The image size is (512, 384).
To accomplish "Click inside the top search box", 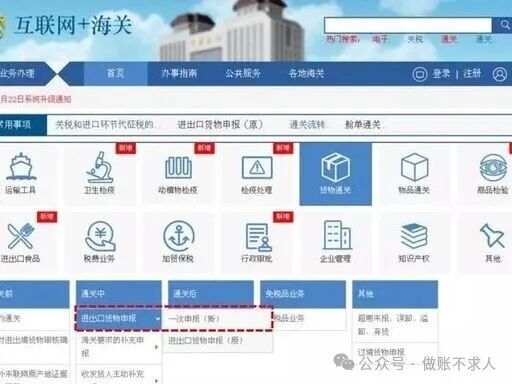I will [408, 25].
